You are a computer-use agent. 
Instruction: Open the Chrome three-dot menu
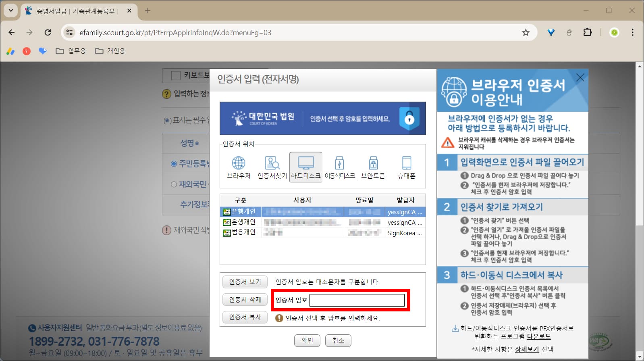(x=632, y=32)
